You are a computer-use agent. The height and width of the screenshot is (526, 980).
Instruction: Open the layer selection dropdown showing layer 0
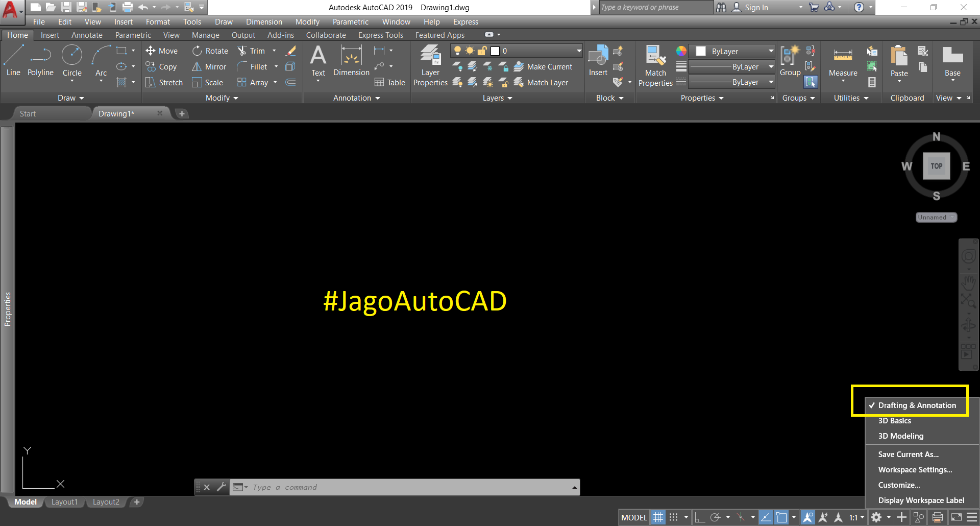(577, 51)
